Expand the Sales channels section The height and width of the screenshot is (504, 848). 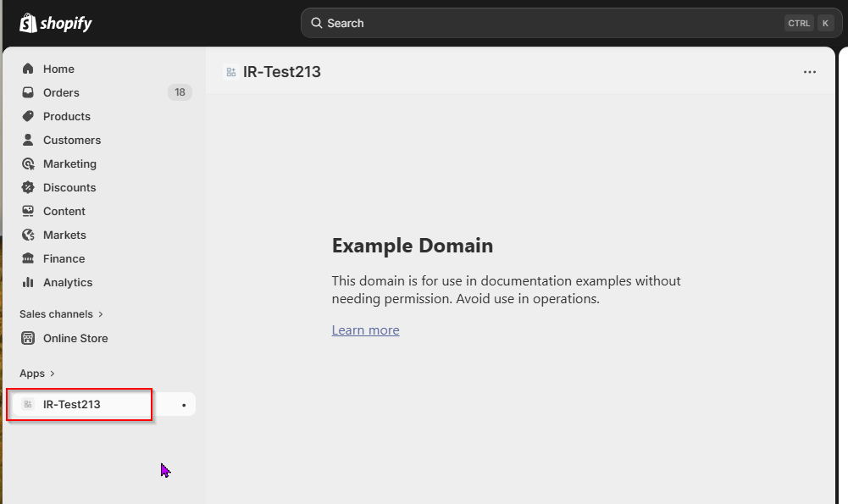click(x=61, y=314)
